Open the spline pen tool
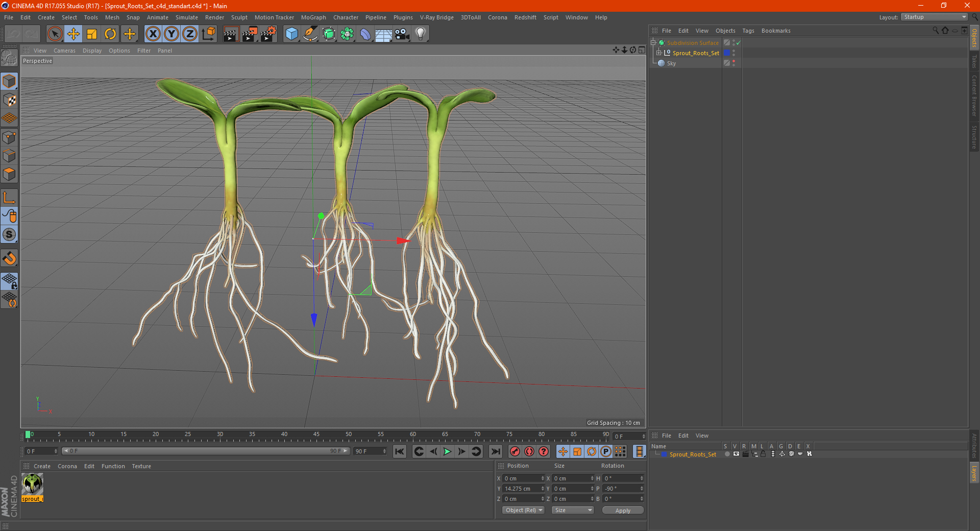Screen dimensions: 980x531 coord(310,34)
